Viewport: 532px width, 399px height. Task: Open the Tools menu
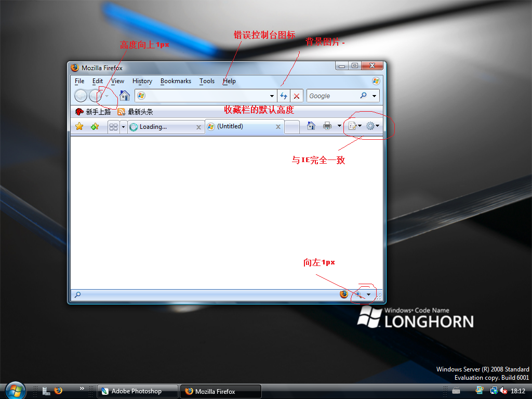tap(207, 81)
